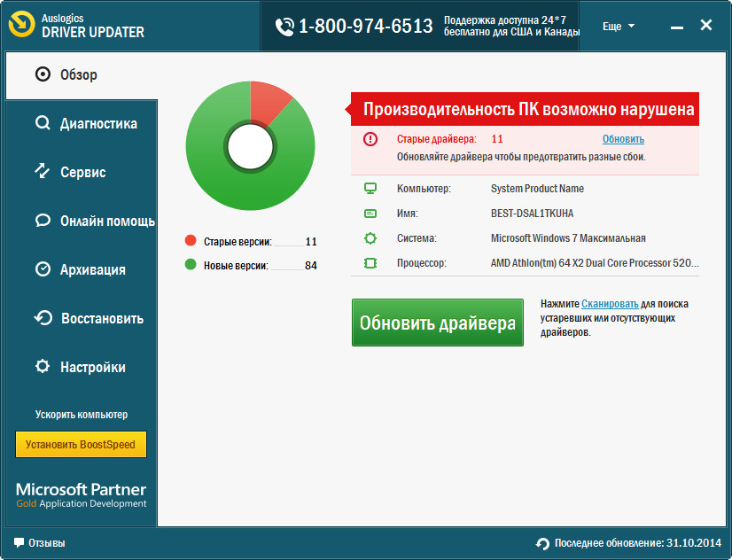The width and height of the screenshot is (732, 560).
Task: Click the Отзывы speech bubble icon
Action: 19,543
